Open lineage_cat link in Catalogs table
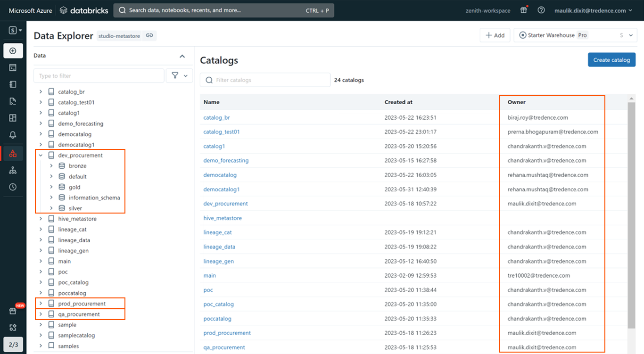 click(217, 232)
